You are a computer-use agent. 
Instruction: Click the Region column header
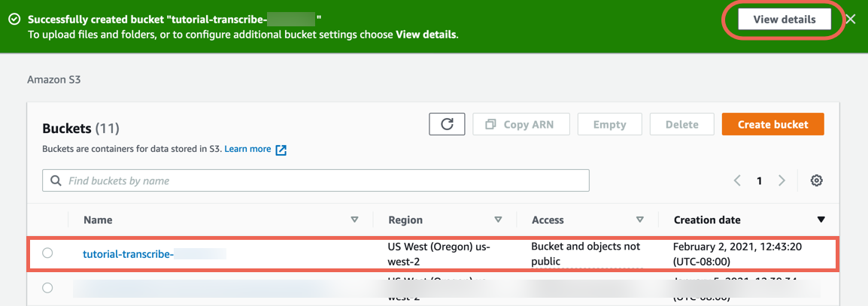click(x=405, y=220)
